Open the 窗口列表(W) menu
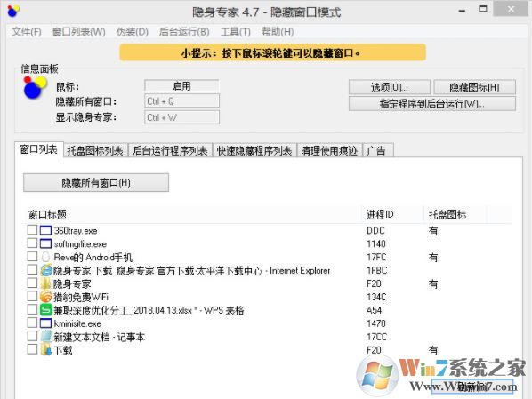This screenshot has width=532, height=399. pyautogui.click(x=78, y=32)
